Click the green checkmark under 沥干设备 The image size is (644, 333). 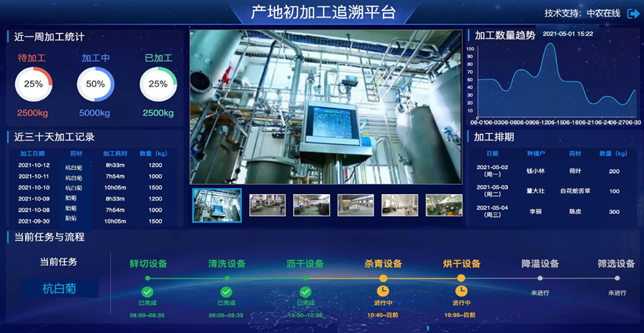(x=305, y=292)
